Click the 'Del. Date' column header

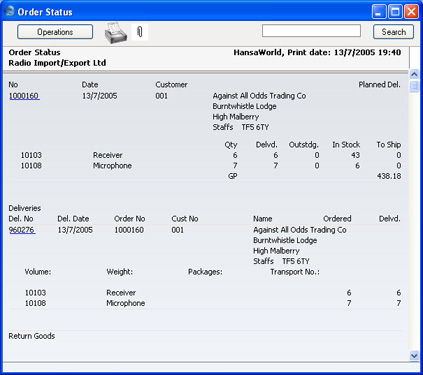[x=73, y=219]
